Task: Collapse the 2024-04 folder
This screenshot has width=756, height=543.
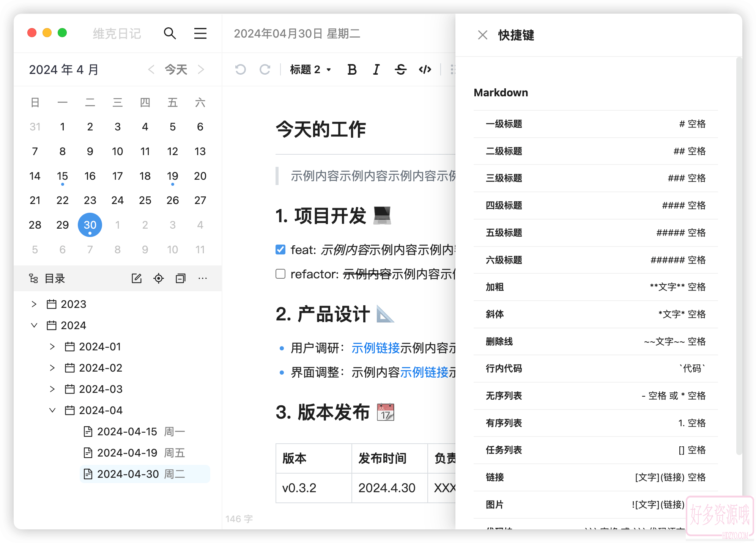Action: 52,410
